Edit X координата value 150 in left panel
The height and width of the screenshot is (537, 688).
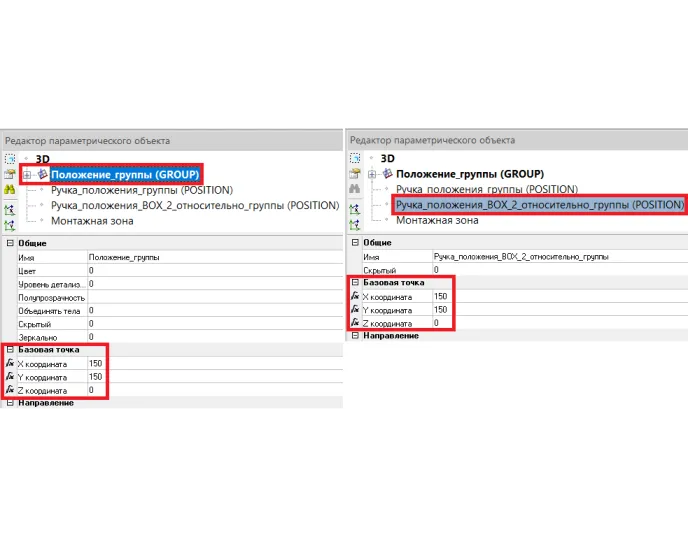215,363
